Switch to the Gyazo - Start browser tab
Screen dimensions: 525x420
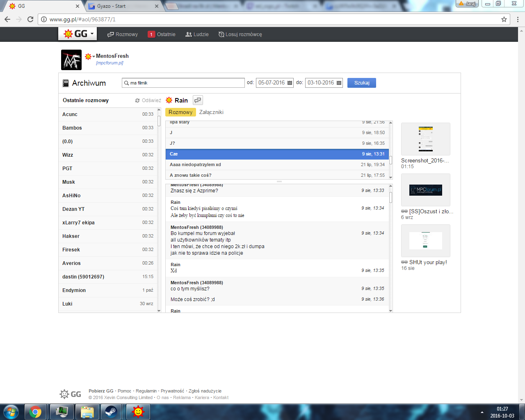(123, 6)
